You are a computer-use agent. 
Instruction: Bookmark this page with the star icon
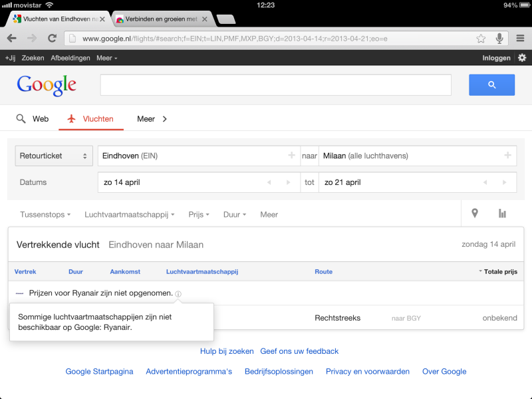pos(481,39)
